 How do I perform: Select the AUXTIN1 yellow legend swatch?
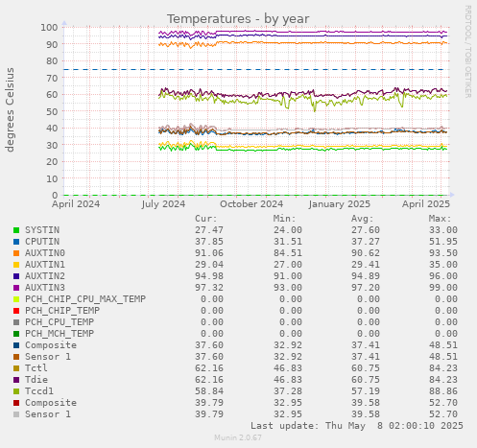pos(16,265)
